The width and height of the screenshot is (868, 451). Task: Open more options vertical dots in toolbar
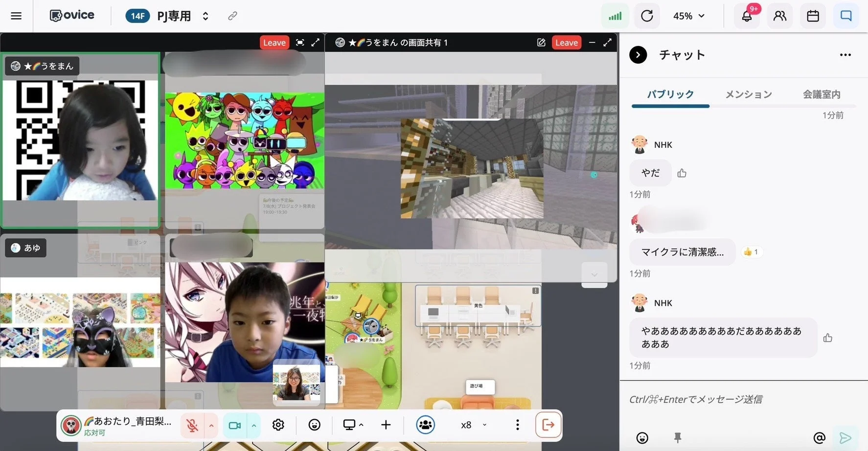coord(517,425)
